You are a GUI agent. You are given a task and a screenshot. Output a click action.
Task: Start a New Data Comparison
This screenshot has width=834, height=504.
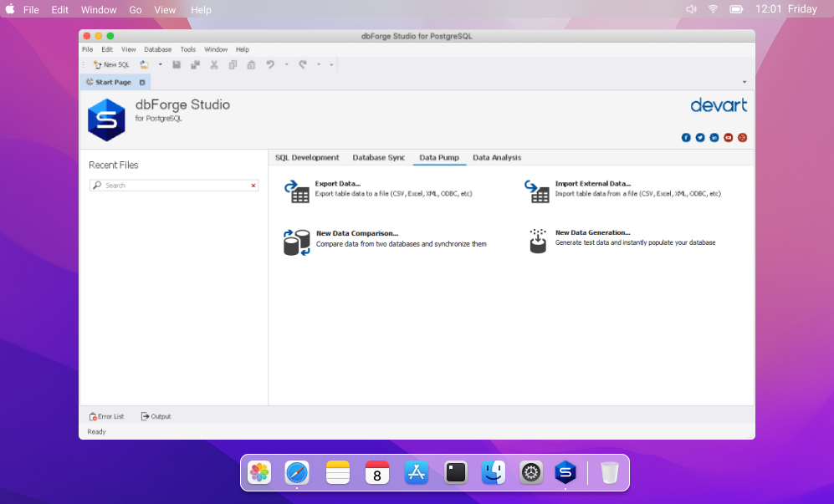tap(385, 242)
